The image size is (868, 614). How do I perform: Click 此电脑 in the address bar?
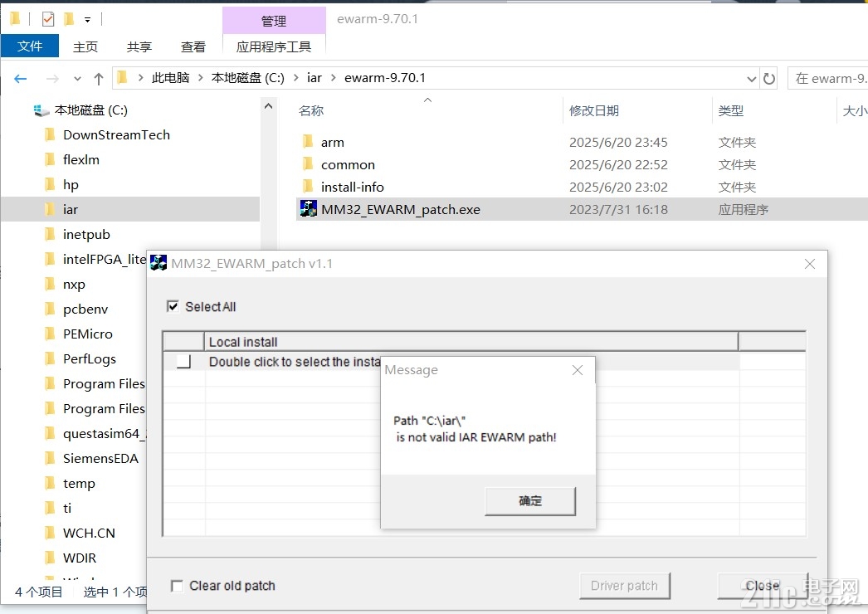tap(170, 78)
